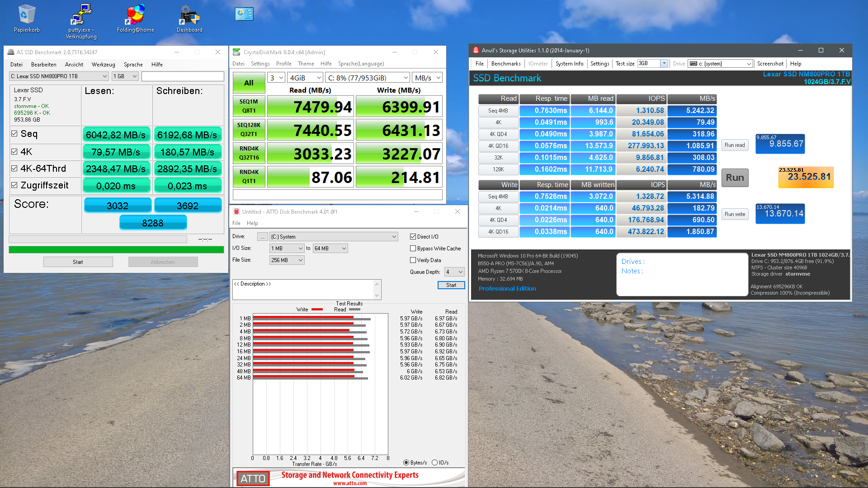Open the unlabeled blue desktop icon

pyautogui.click(x=244, y=14)
